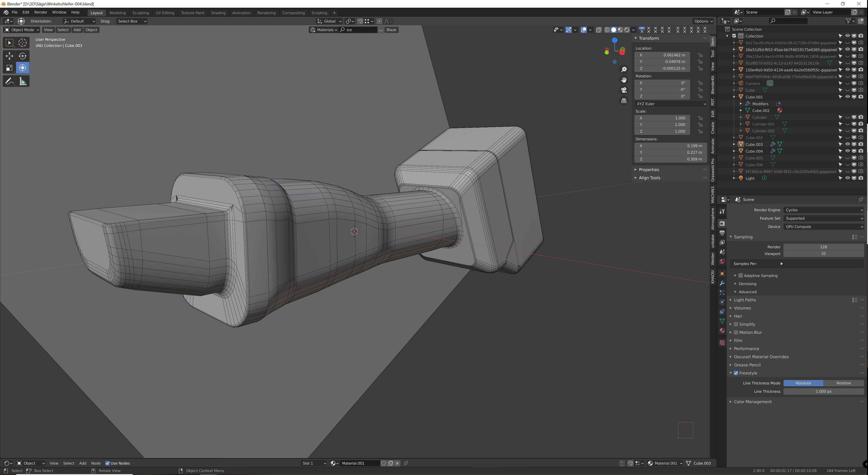Open the Modifier properties wrench tab
Screen dimensions: 868x475
coord(722,283)
